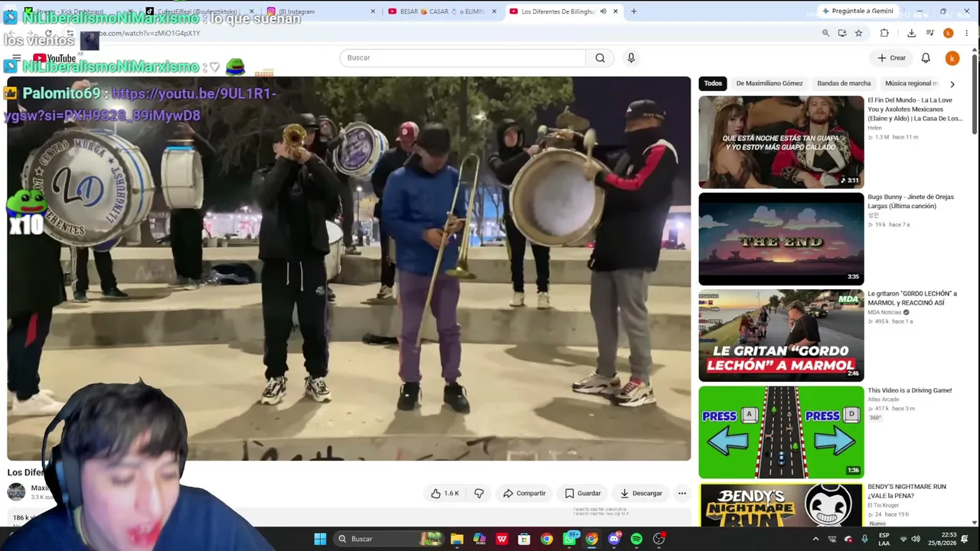Click the Compartir button
This screenshot has height=551, width=980.
pyautogui.click(x=524, y=494)
